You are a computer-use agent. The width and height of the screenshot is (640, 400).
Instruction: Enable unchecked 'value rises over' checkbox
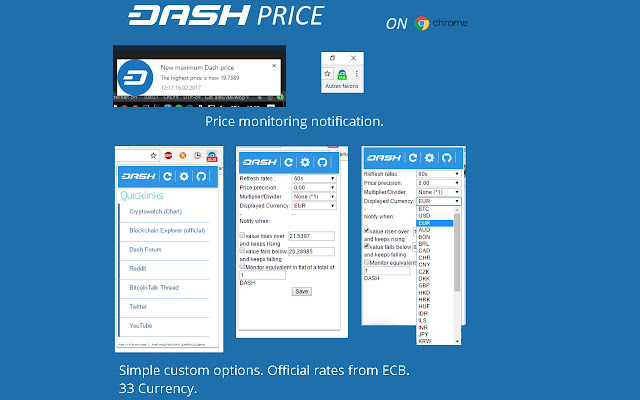coord(242,235)
